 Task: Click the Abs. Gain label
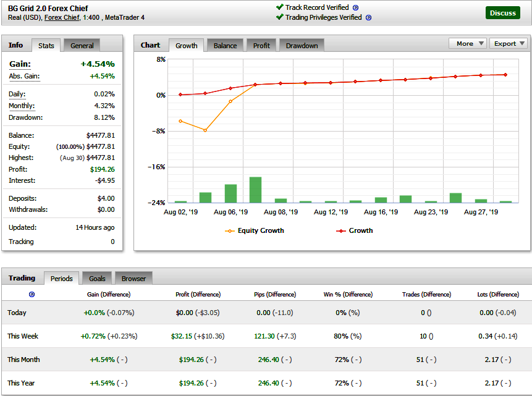click(x=24, y=76)
